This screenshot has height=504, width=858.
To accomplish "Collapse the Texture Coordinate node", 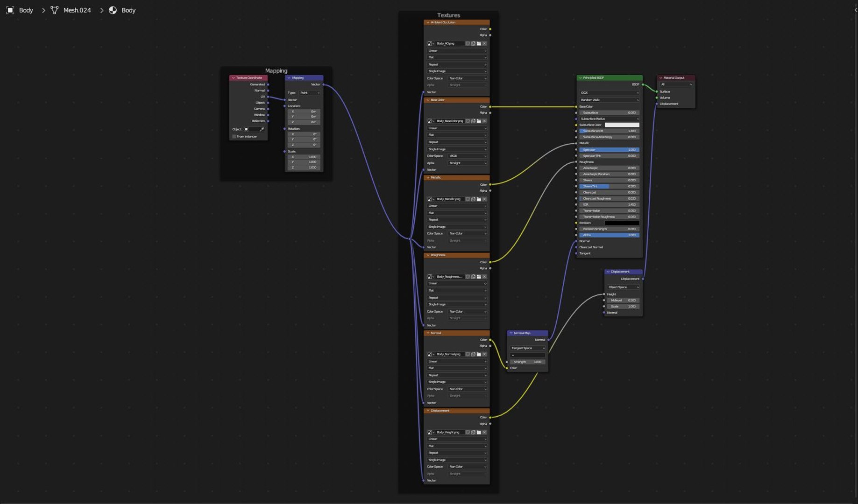I will coord(234,78).
